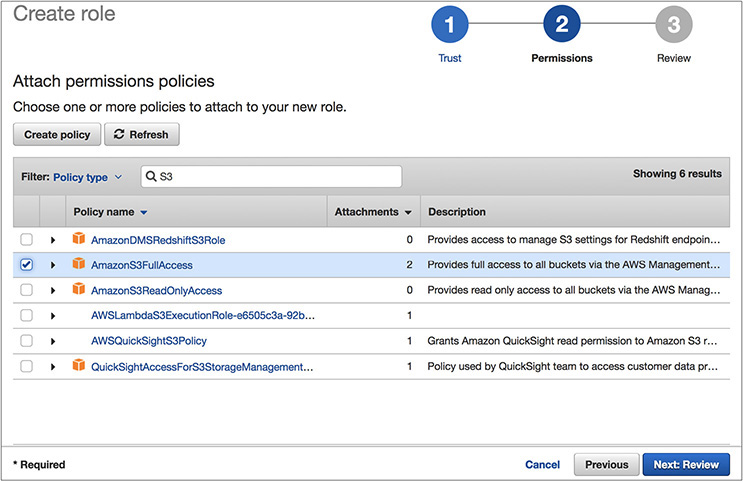The height and width of the screenshot is (482, 743).
Task: Expand the AmazonDMSRedshiftS3Role policy details
Action: (x=53, y=240)
